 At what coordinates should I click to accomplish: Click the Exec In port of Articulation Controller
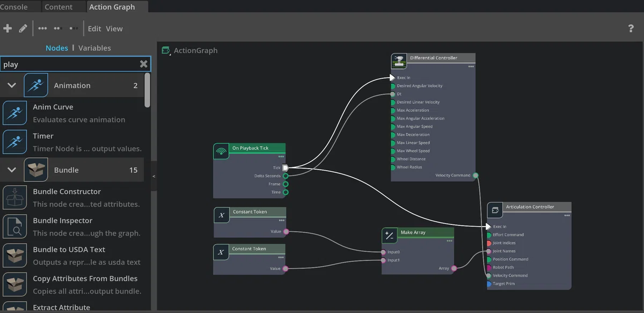point(488,227)
